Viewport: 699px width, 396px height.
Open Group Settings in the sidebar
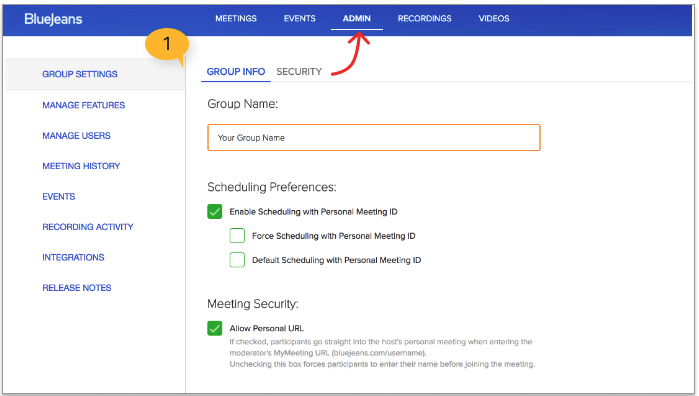(x=80, y=74)
